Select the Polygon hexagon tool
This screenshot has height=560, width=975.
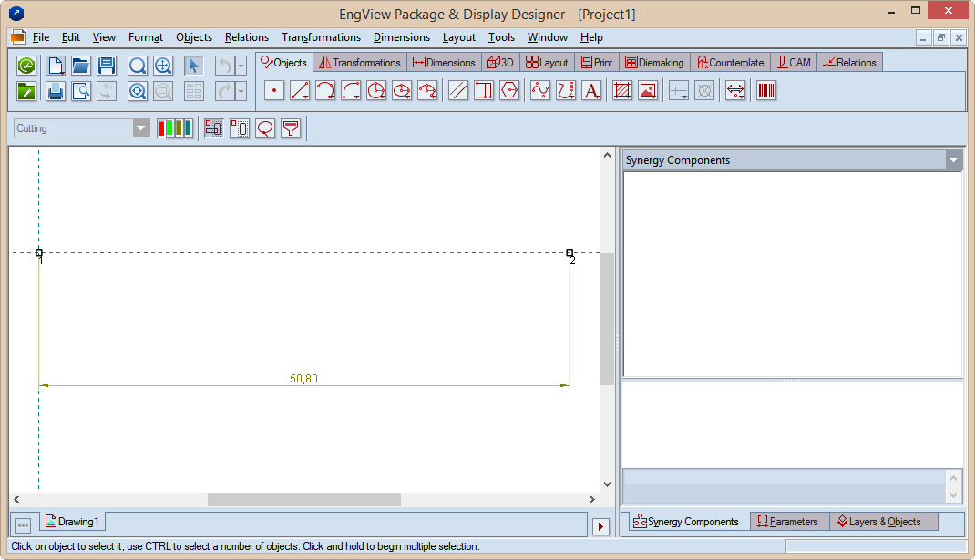pos(509,91)
